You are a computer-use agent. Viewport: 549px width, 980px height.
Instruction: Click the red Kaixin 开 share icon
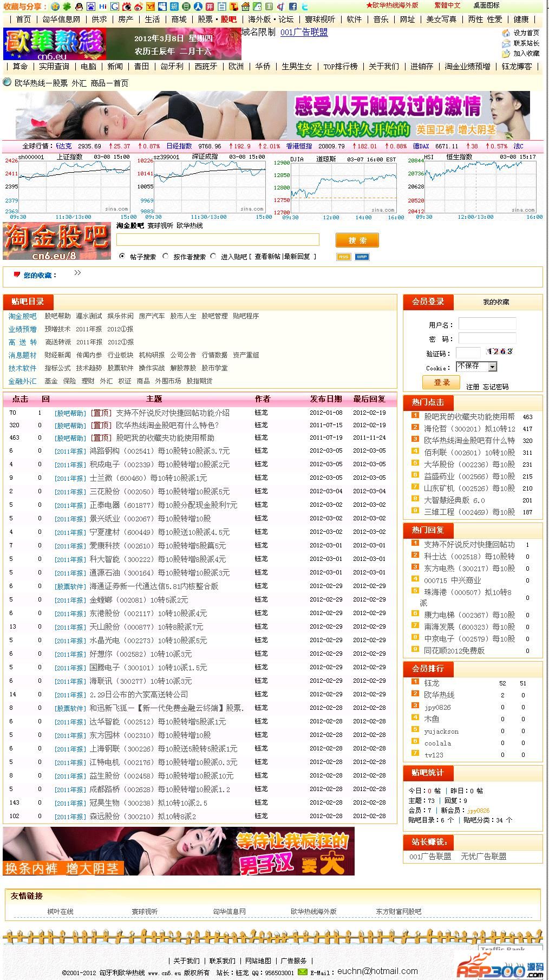(x=210, y=6)
